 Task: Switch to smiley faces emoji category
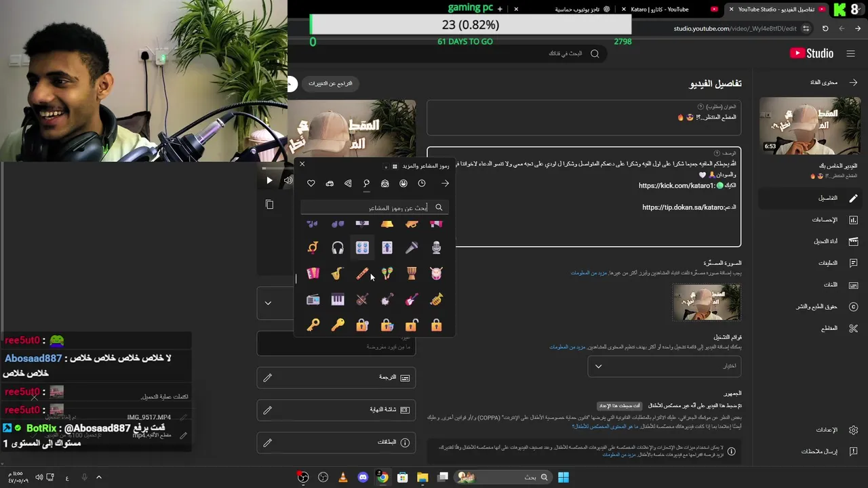pyautogui.click(x=403, y=183)
